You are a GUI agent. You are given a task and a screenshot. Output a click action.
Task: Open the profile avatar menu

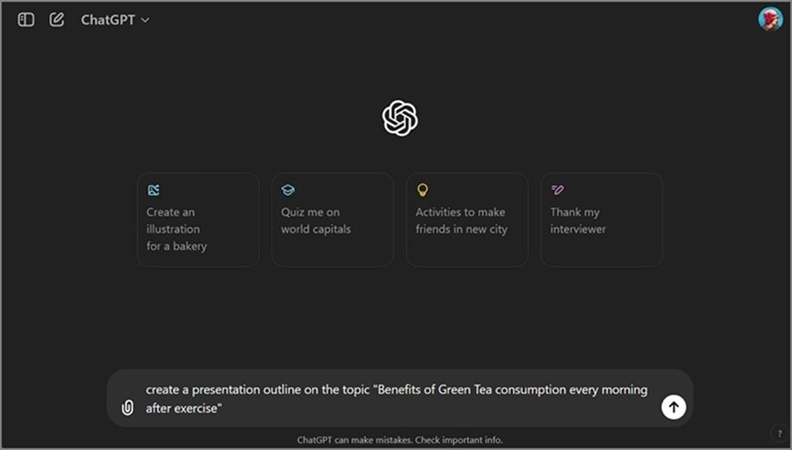click(770, 19)
